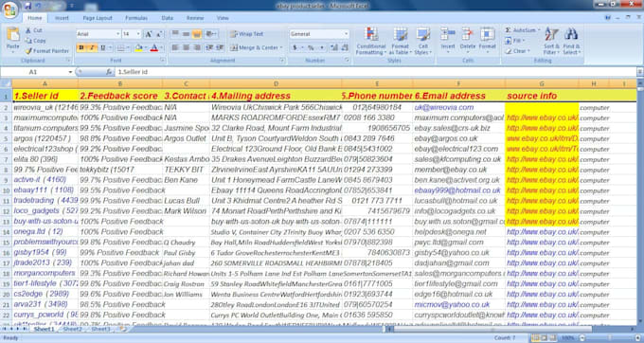Increase the cell indent
Viewport: 644px width, 343px height.
[220, 47]
